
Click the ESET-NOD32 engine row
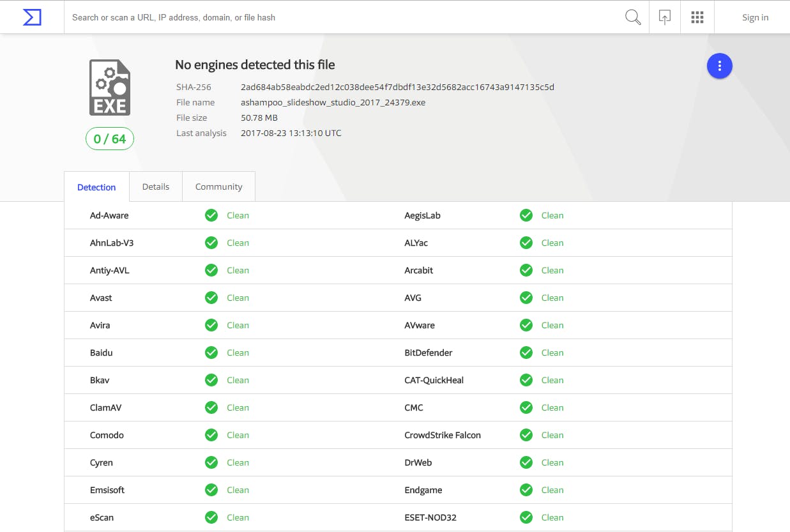pos(430,517)
